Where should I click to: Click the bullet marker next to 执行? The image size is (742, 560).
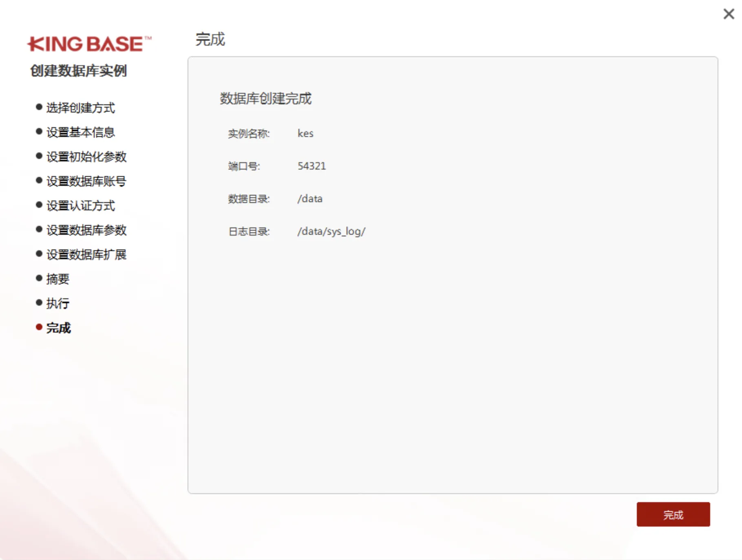[x=38, y=303]
